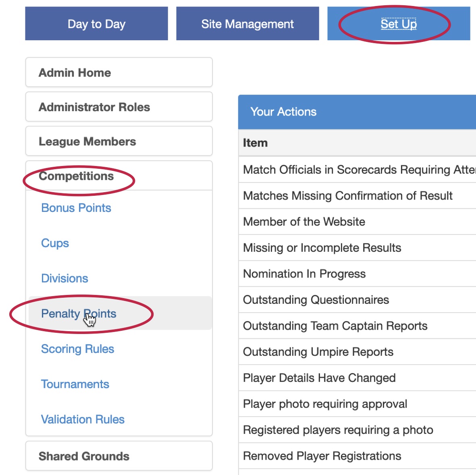Collapse the Competitions section
This screenshot has height=475, width=476.
tap(119, 176)
